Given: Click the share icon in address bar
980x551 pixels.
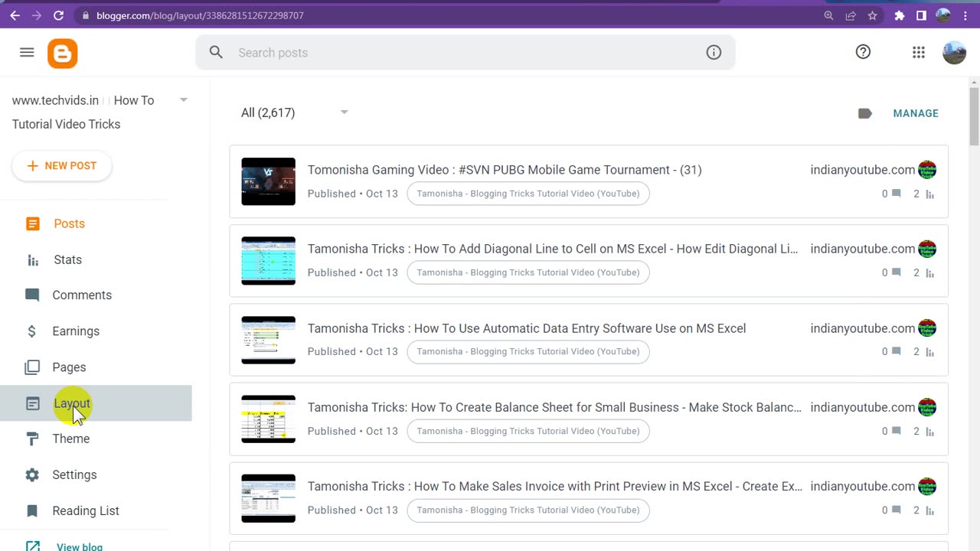Looking at the screenshot, I should 851,15.
